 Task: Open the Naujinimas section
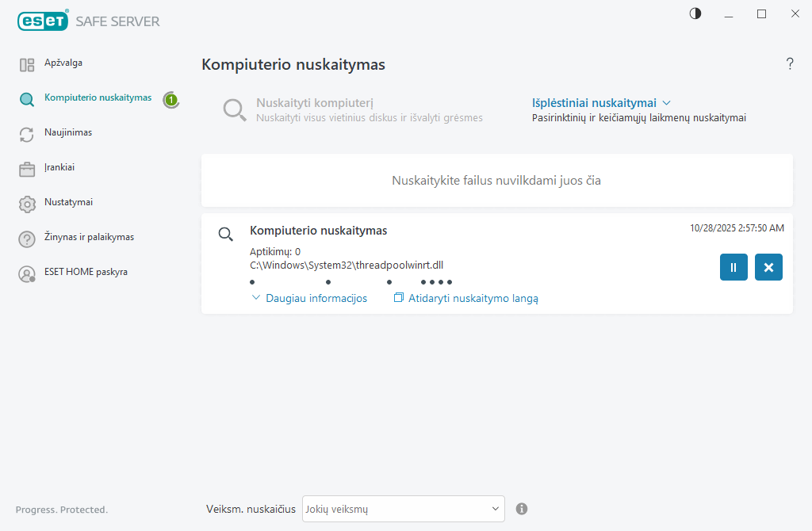(x=68, y=132)
